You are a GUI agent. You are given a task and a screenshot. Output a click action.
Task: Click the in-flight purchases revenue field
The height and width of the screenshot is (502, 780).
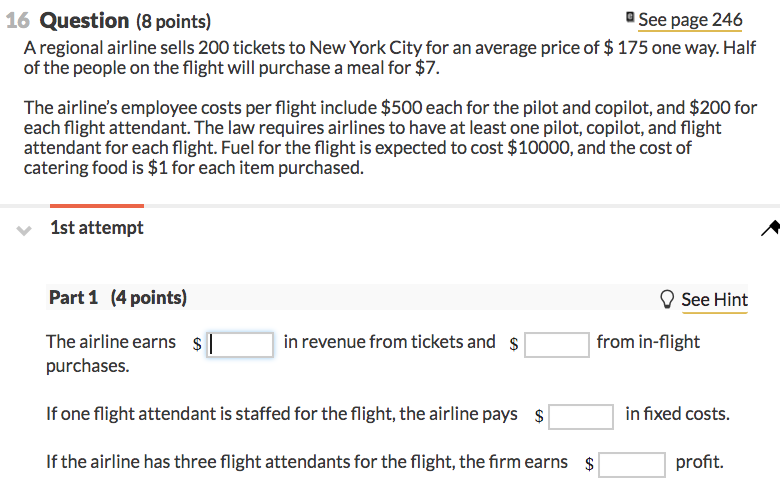coord(557,344)
